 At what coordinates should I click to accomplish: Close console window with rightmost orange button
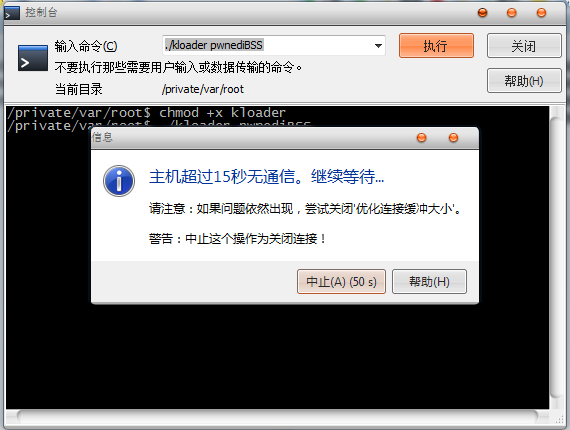tap(541, 13)
